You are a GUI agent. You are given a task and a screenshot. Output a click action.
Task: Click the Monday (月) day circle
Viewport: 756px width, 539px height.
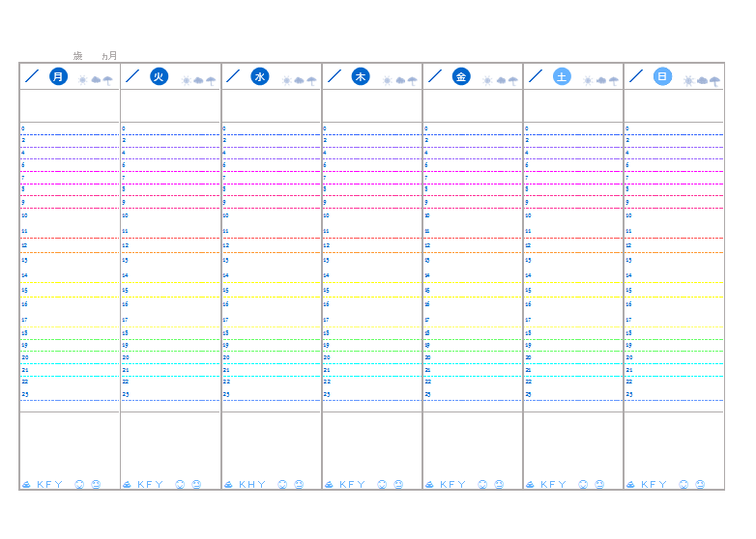coord(59,76)
